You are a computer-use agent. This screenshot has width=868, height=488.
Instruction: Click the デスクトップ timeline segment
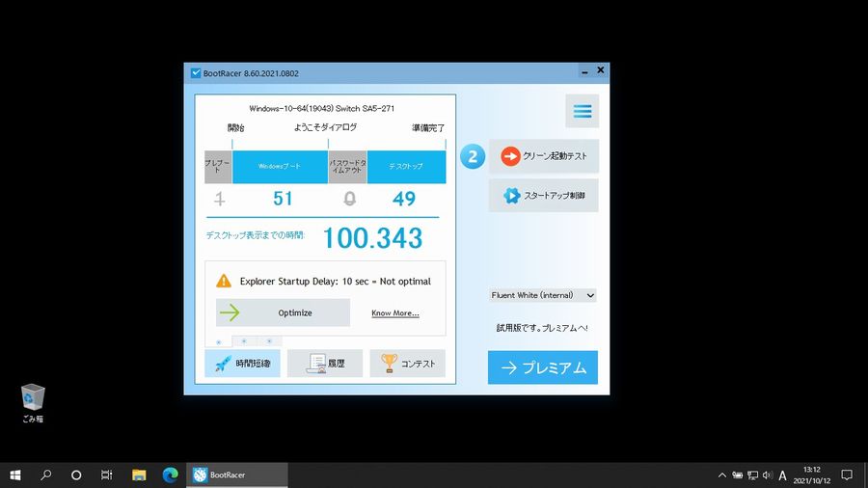(406, 167)
